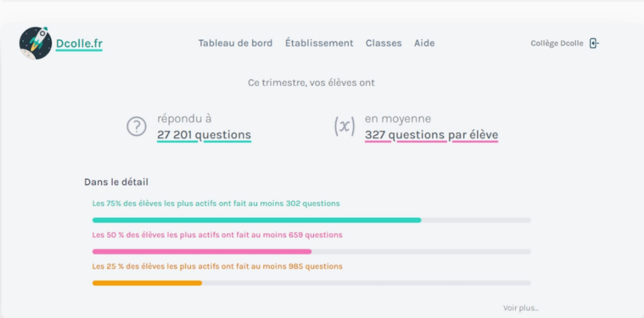Click the Voir plus... link
The image size is (644, 318).
pyautogui.click(x=520, y=308)
